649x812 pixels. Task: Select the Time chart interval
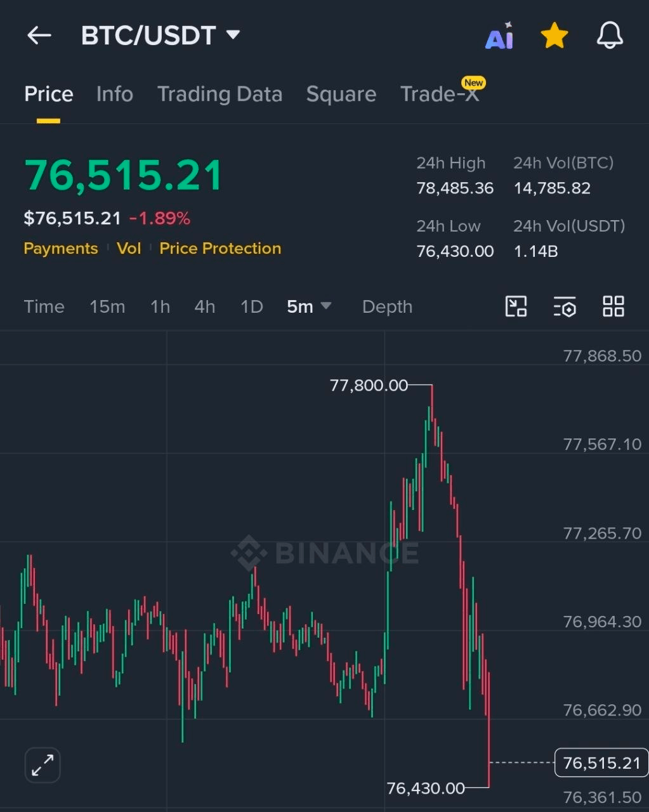pyautogui.click(x=44, y=306)
